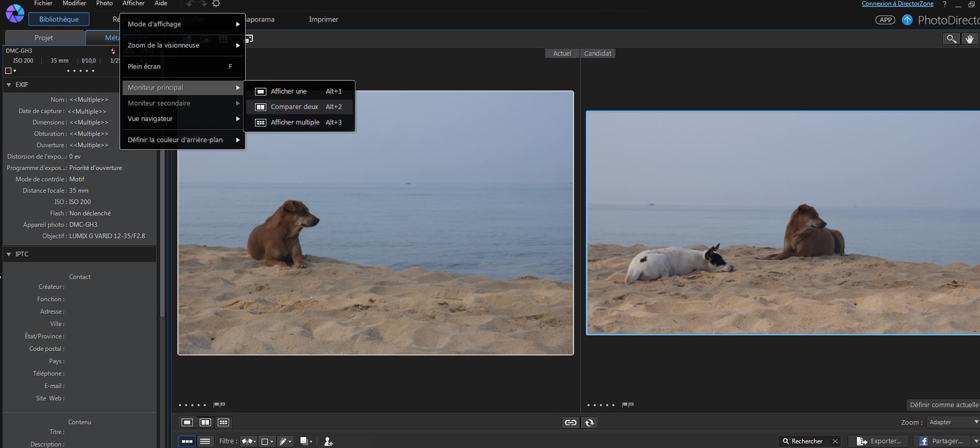
Task: Click the Connexion à DirectorZone link
Action: tap(898, 4)
